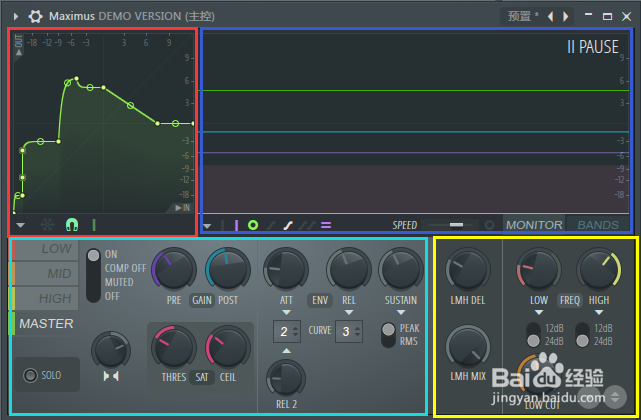
Task: Set band state to MUTED
Action: point(119,282)
